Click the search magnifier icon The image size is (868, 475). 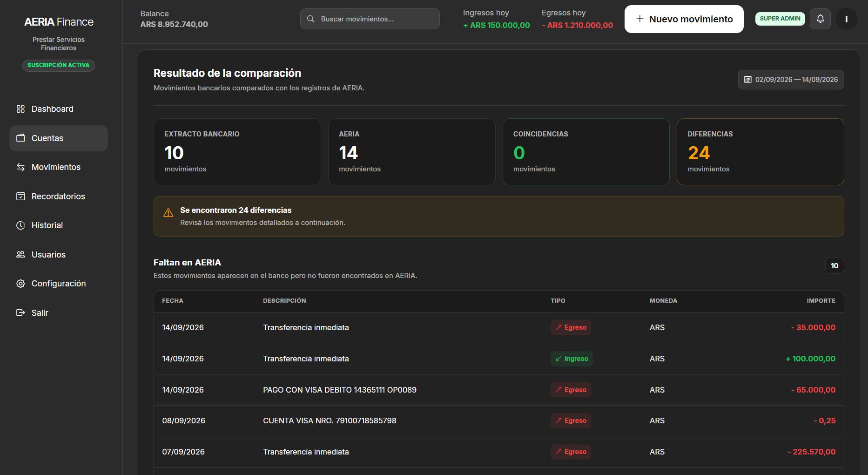coord(310,19)
